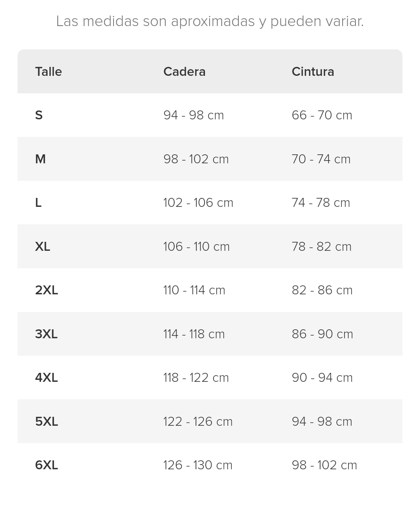Select the Cadera column header
Image resolution: width=420 pixels, height=514 pixels.
pos(184,72)
